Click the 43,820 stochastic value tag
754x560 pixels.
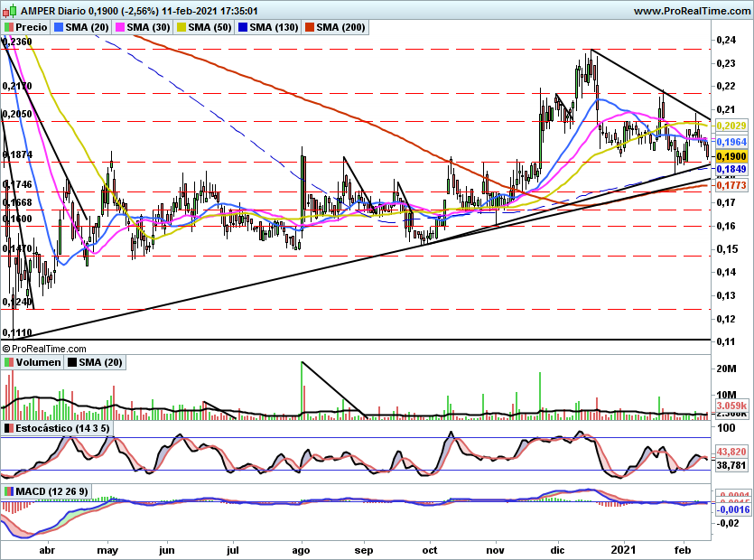click(x=731, y=452)
